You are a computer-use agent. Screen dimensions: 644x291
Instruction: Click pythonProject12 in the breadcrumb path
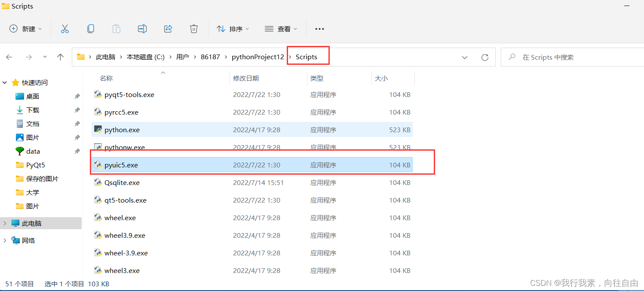258,56
